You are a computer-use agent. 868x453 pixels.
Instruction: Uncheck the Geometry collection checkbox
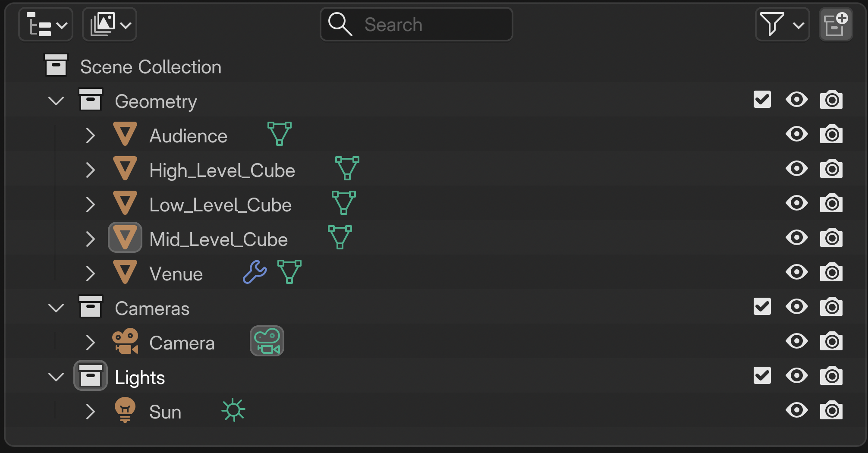coord(762,100)
